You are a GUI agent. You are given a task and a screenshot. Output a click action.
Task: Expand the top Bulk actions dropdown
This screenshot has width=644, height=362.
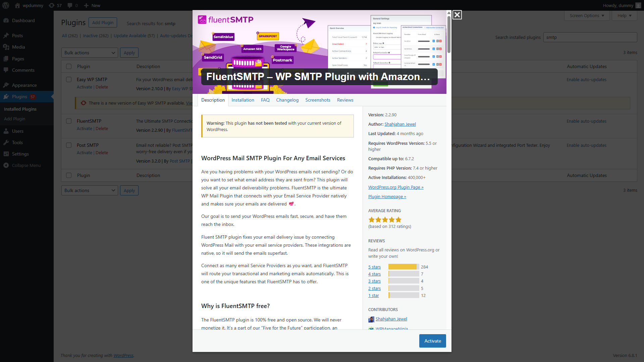[x=90, y=53]
